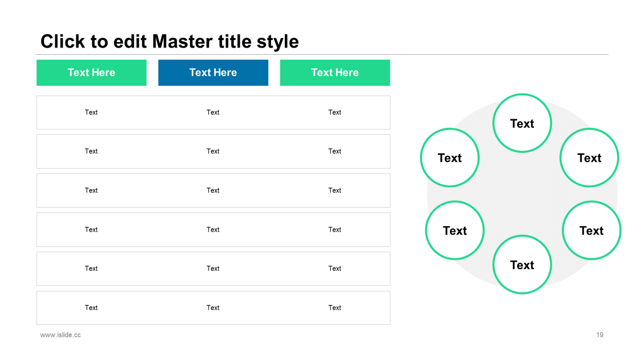Screen dimensions: 644x362
Task: Select the bottommost green-outlined 'Text' circle
Action: click(522, 264)
